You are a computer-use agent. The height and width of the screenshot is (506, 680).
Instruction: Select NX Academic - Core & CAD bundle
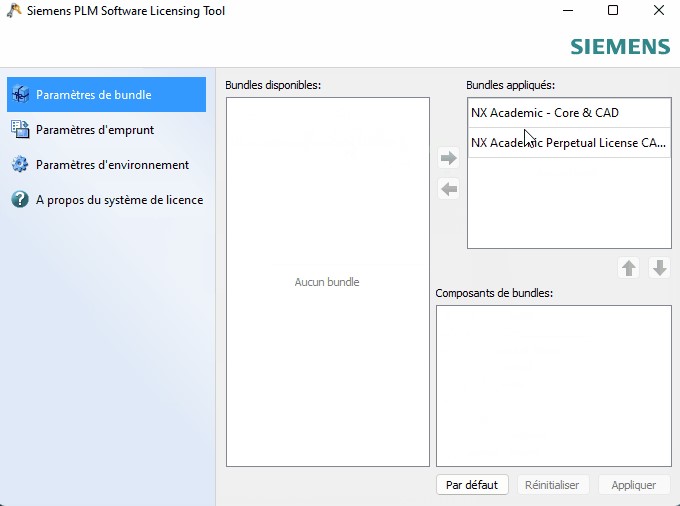click(569, 113)
